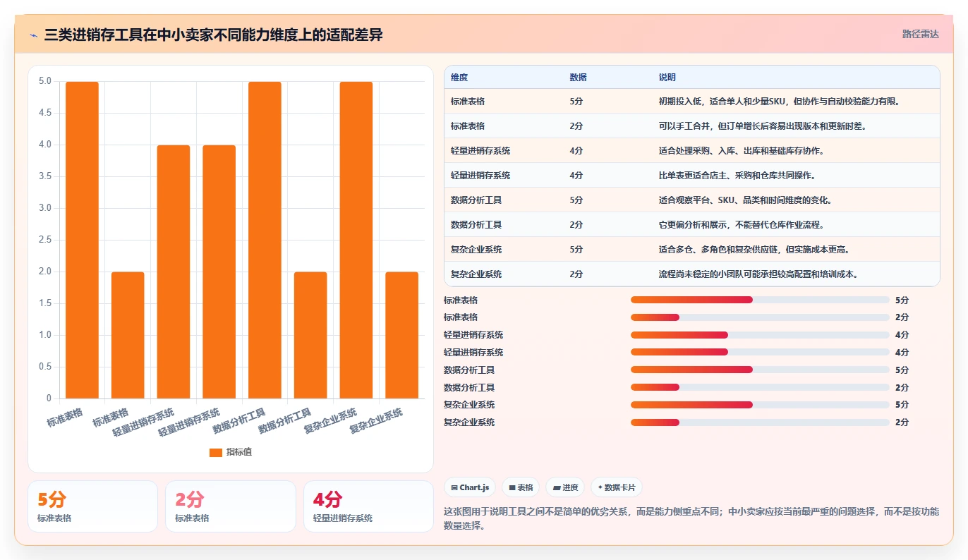Click the tall 标准表格 chart bar at 5.0

83,240
